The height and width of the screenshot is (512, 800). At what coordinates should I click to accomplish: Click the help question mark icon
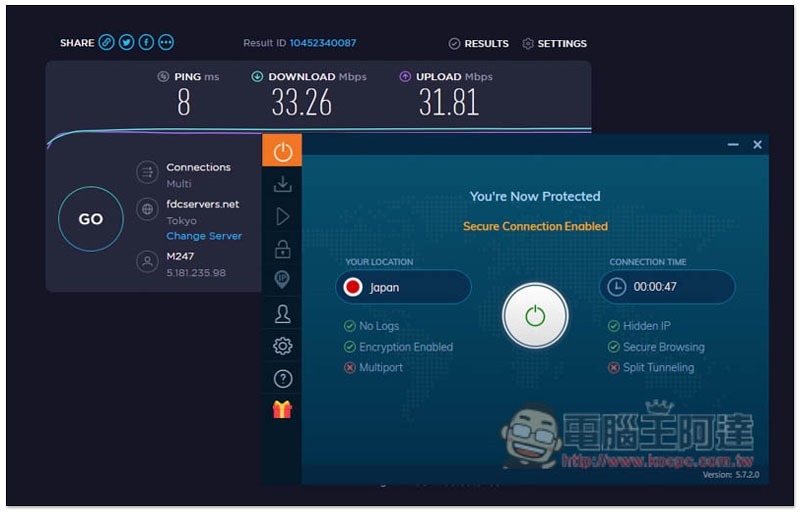(x=282, y=378)
